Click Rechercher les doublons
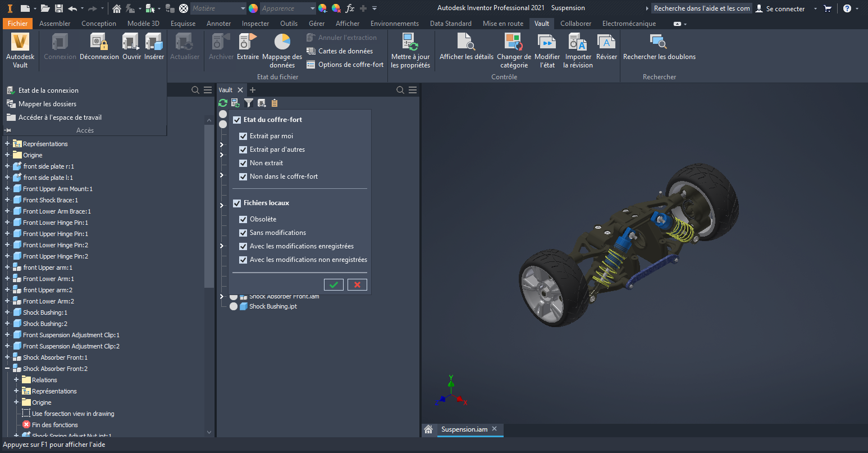The width and height of the screenshot is (868, 453). pyautogui.click(x=659, y=47)
